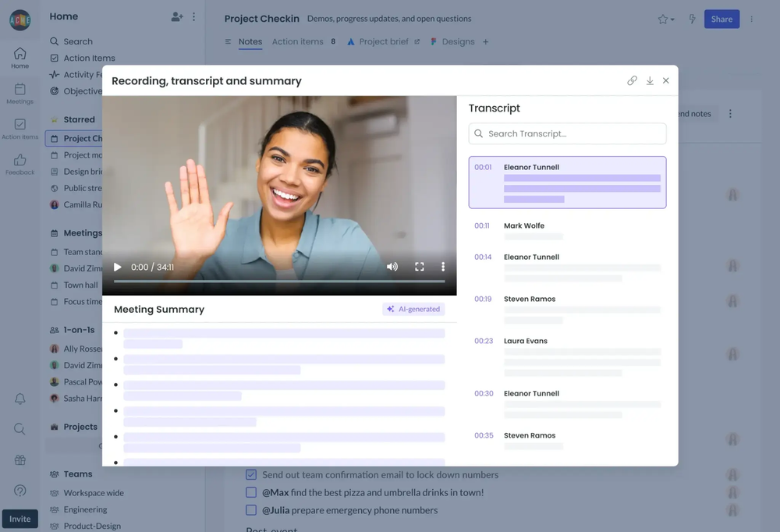Open Feedback thumbs-up in the left rail
Viewport: 780px width, 532px height.
[x=20, y=165]
